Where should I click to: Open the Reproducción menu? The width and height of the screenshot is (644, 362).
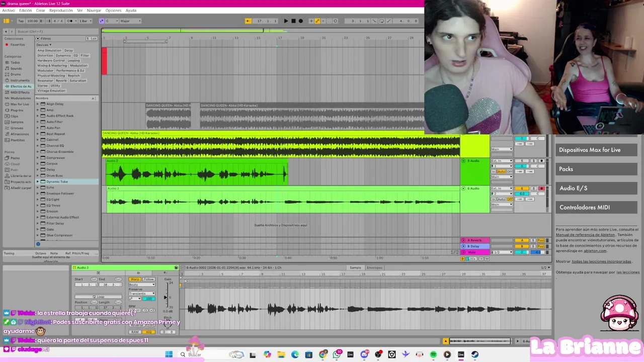[x=61, y=11]
